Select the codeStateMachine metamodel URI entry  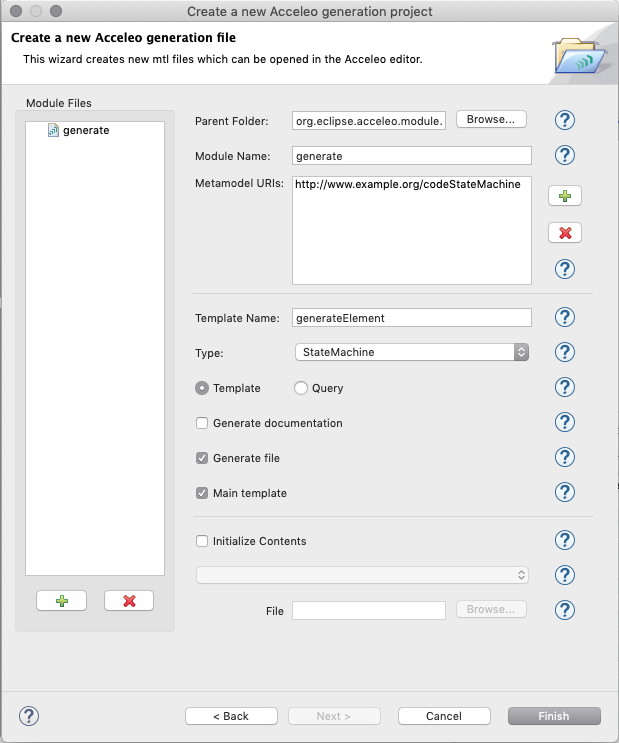tap(408, 184)
